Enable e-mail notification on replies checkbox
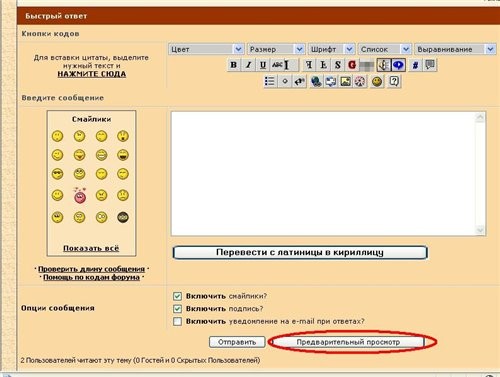Viewport: 500px width, 377px height. click(x=177, y=321)
